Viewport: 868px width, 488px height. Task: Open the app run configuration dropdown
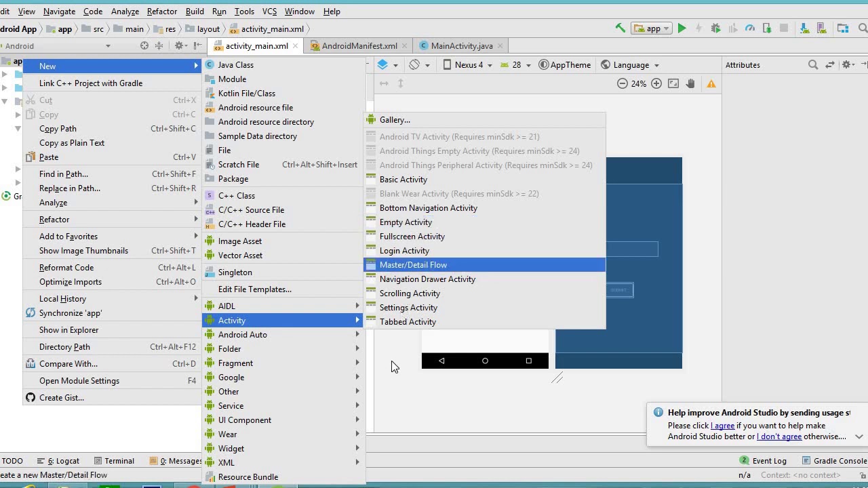[x=652, y=28]
